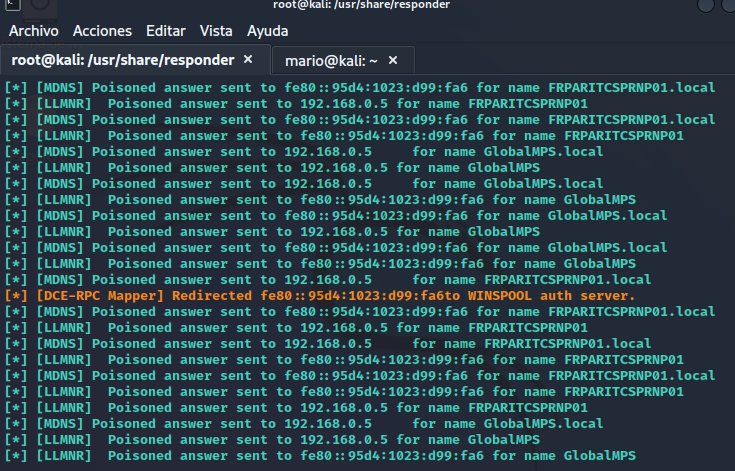Select the root@kali: /usr/share/responder tab
Screen dimensions: 735x471
point(123,60)
